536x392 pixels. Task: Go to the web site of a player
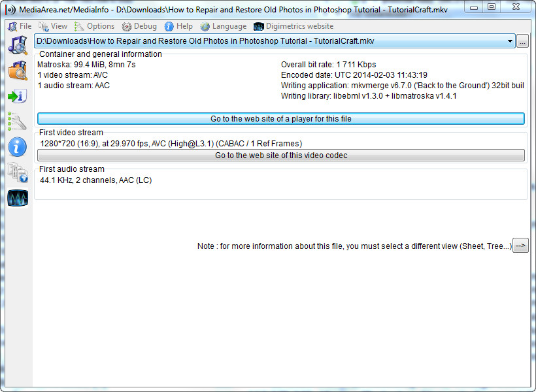tap(281, 119)
